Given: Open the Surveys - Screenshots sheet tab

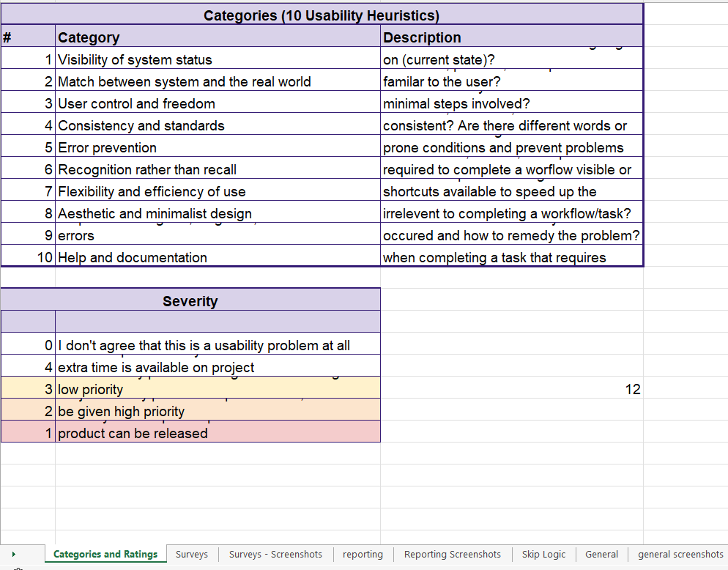Looking at the screenshot, I should tap(275, 555).
